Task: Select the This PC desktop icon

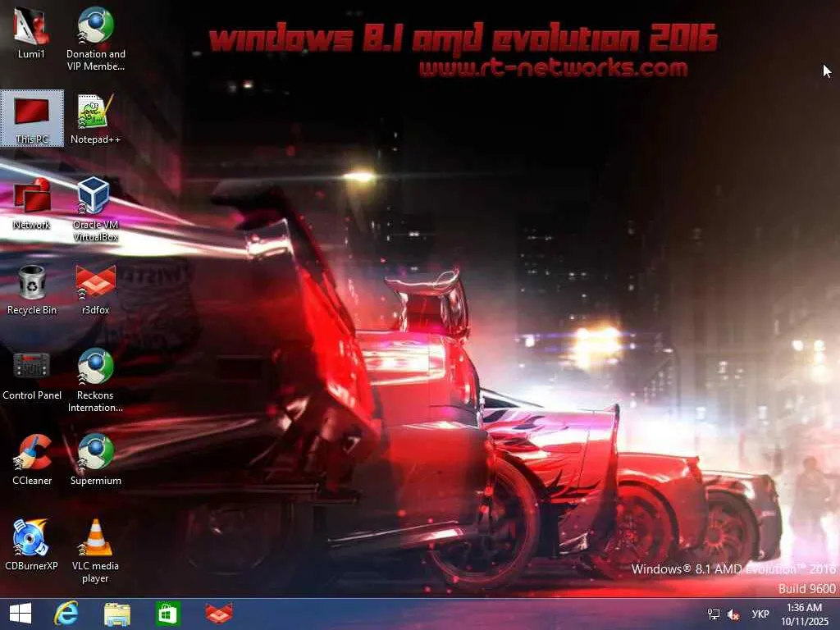Action: [x=32, y=118]
